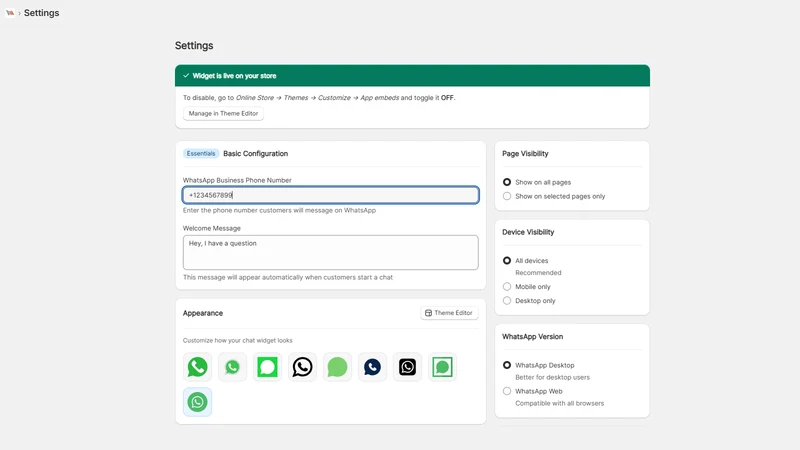The height and width of the screenshot is (450, 800).
Task: Pick the black rounded-square WhatsApp icon
Action: 407,367
